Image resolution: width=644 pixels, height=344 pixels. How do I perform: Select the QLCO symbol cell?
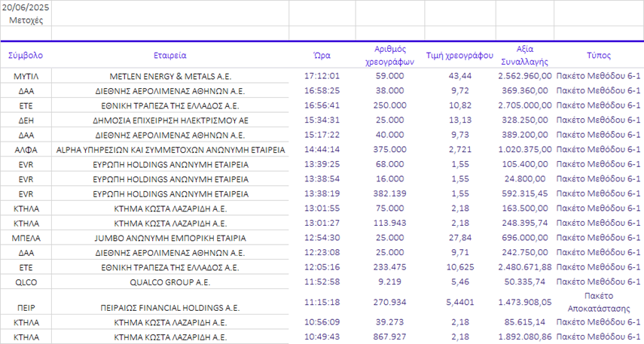(x=26, y=282)
